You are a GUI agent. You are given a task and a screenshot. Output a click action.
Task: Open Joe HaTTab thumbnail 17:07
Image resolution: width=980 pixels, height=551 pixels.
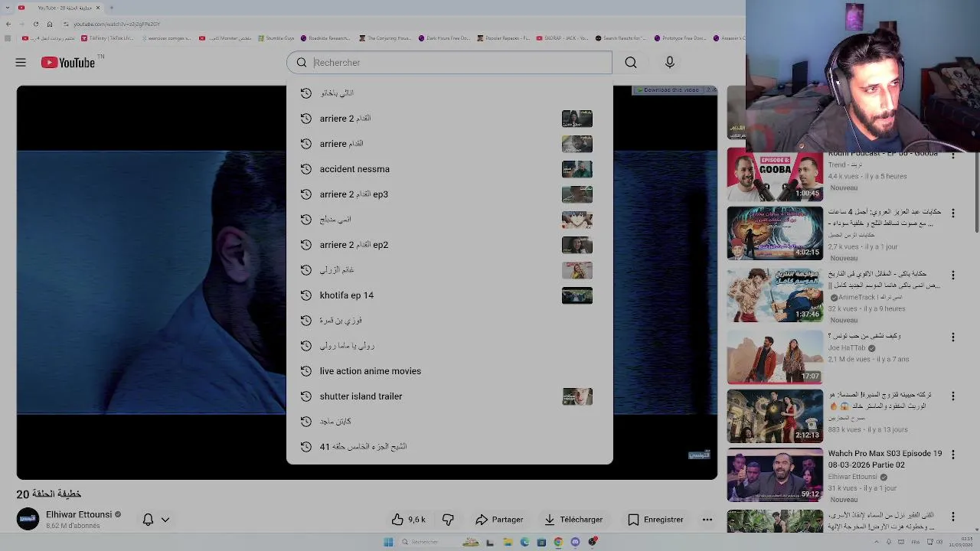pyautogui.click(x=775, y=357)
